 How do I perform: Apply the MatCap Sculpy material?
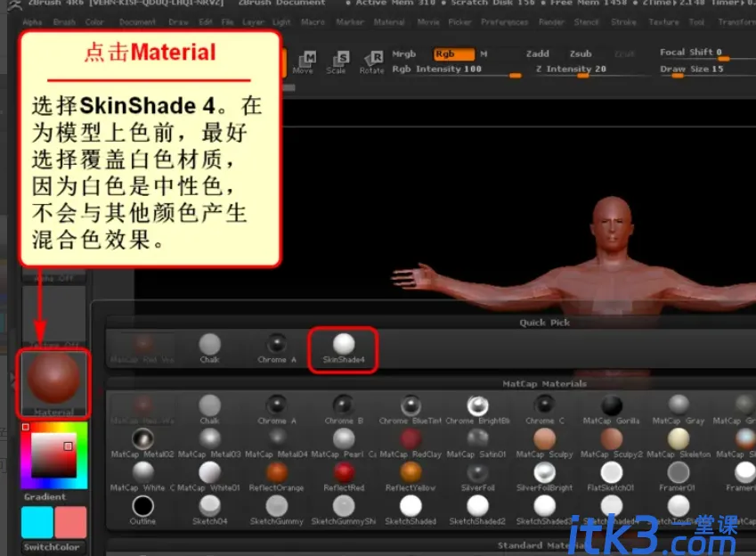(x=544, y=443)
